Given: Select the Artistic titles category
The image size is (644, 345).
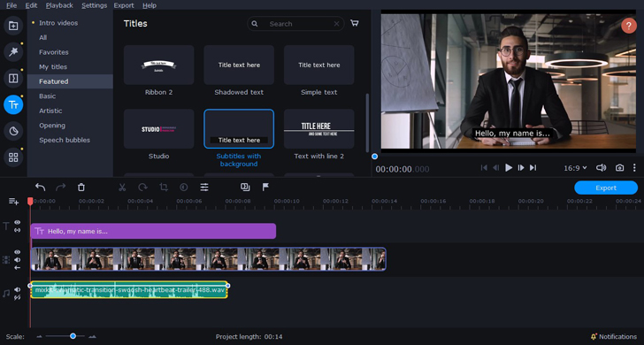Looking at the screenshot, I should [x=50, y=111].
